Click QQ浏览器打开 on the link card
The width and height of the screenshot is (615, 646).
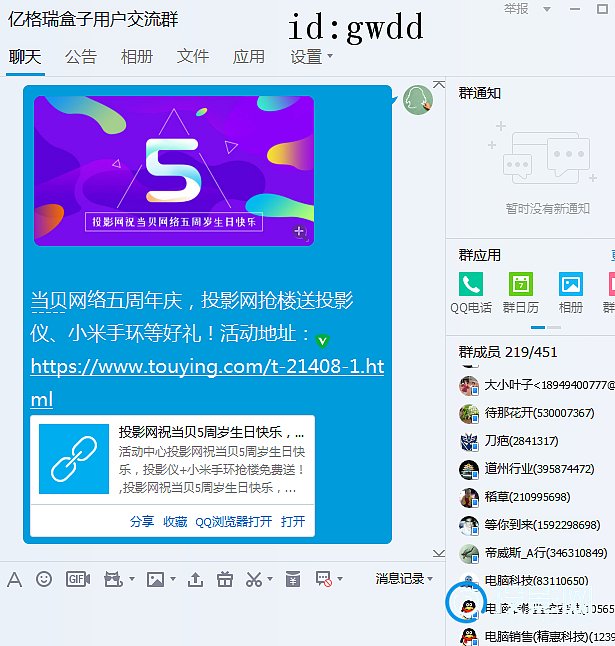234,522
